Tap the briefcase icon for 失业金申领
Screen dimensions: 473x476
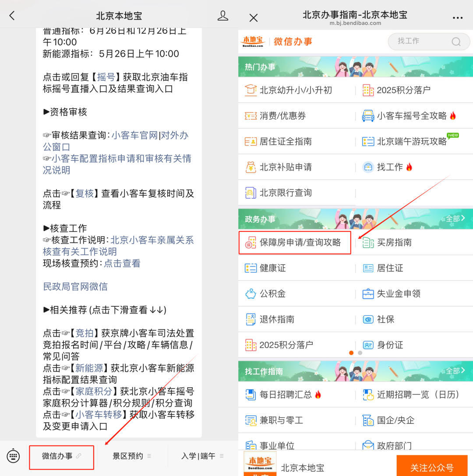click(x=368, y=294)
